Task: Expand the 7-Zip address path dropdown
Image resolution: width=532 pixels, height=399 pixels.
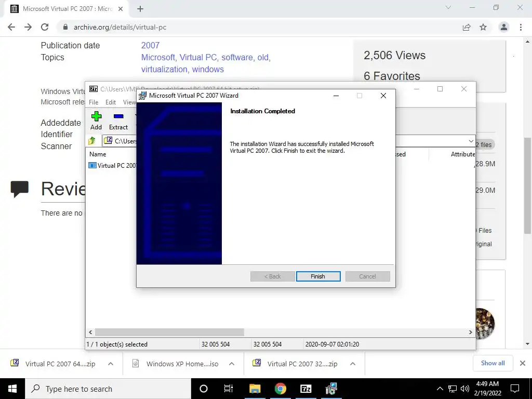Action: coord(471,141)
